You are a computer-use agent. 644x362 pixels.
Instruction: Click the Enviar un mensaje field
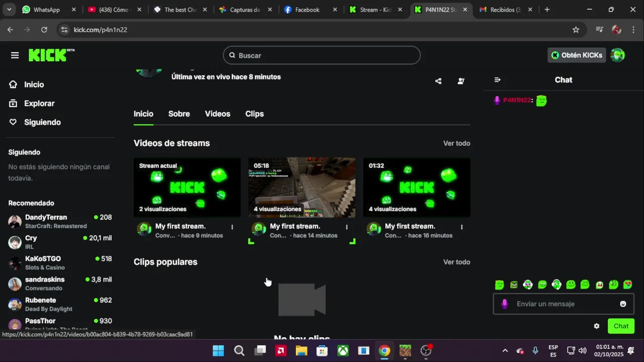pyautogui.click(x=563, y=304)
